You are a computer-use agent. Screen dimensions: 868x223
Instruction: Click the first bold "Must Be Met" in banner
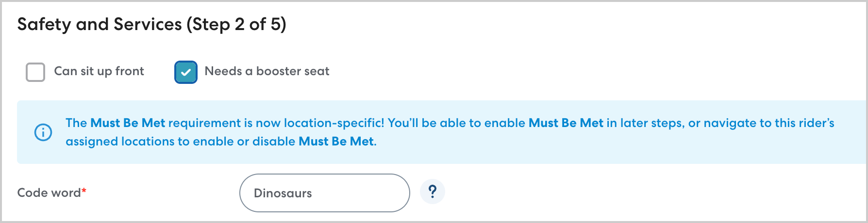128,123
